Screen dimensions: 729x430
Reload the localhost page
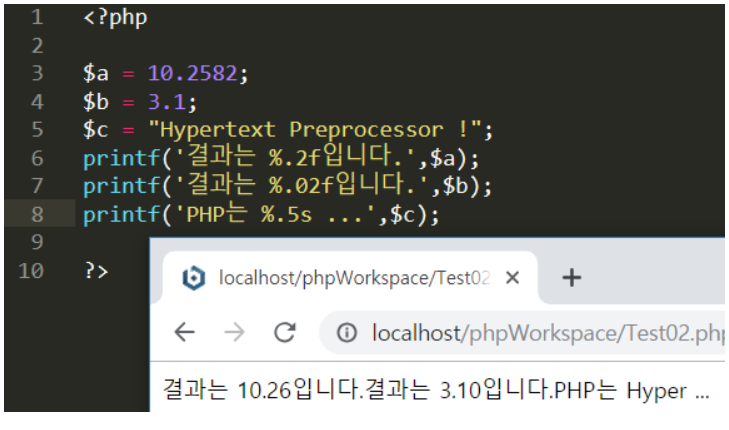285,332
